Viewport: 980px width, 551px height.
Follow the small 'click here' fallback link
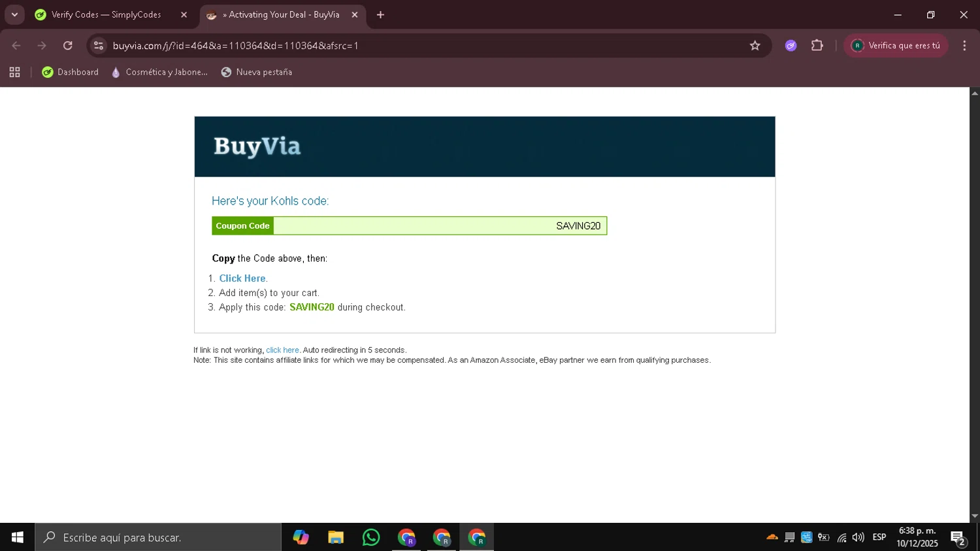pos(282,350)
